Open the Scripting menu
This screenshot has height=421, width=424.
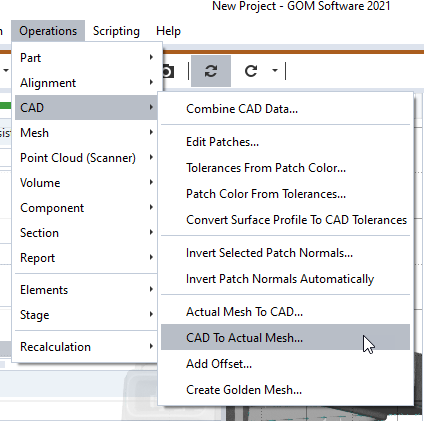click(116, 31)
